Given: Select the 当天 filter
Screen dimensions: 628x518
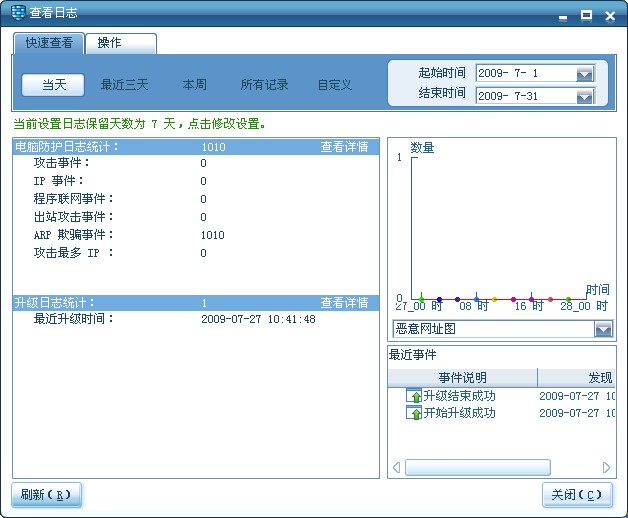Looking at the screenshot, I should click(x=53, y=85).
